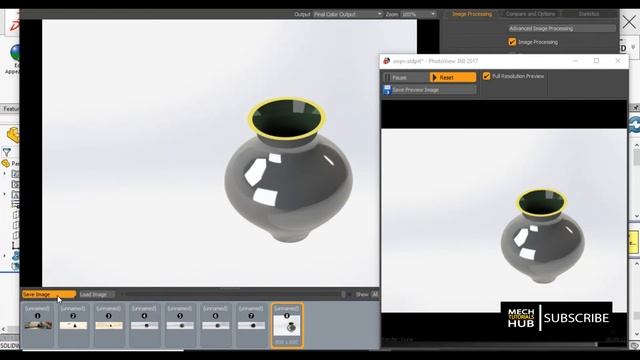Screen dimensions: 640x360
Task: Click the PhotoView 360 window title icon
Action: (387, 61)
